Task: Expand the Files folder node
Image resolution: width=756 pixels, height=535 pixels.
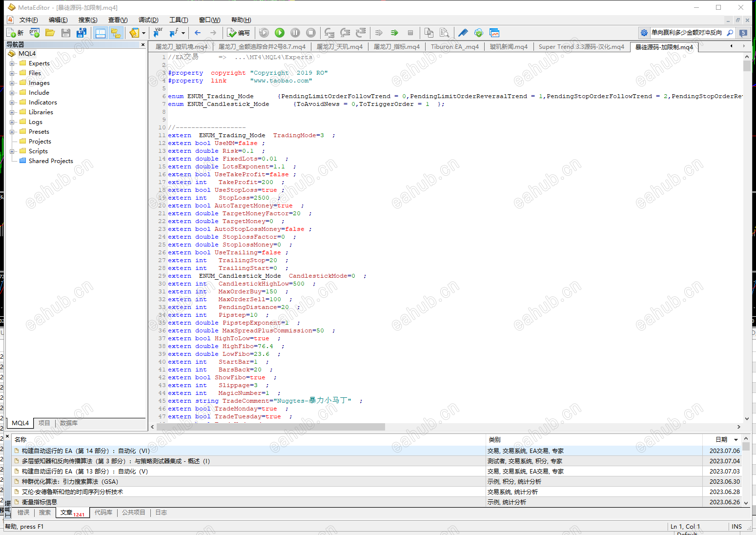Action: tap(12, 73)
